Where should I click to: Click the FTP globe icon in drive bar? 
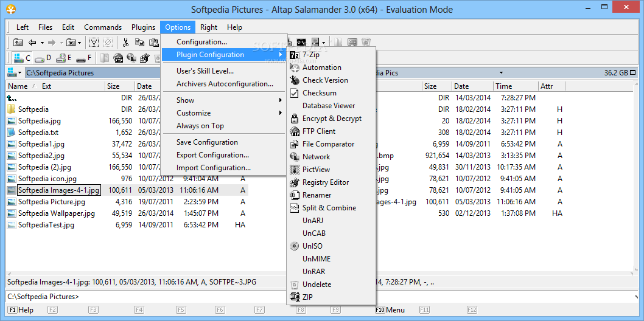pyautogui.click(x=118, y=58)
